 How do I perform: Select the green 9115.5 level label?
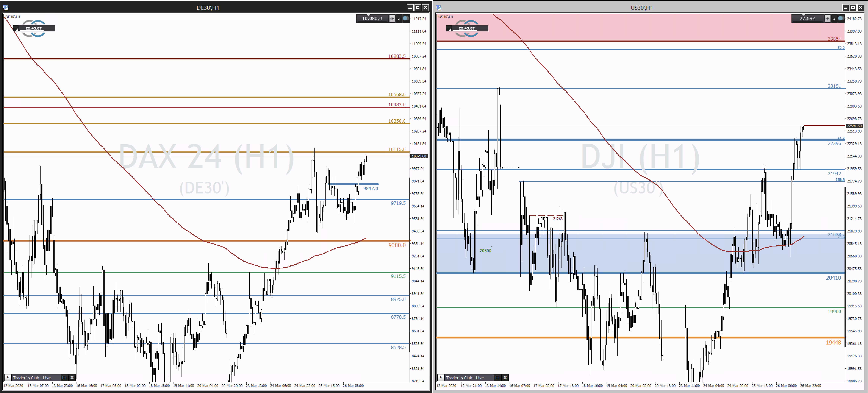398,276
